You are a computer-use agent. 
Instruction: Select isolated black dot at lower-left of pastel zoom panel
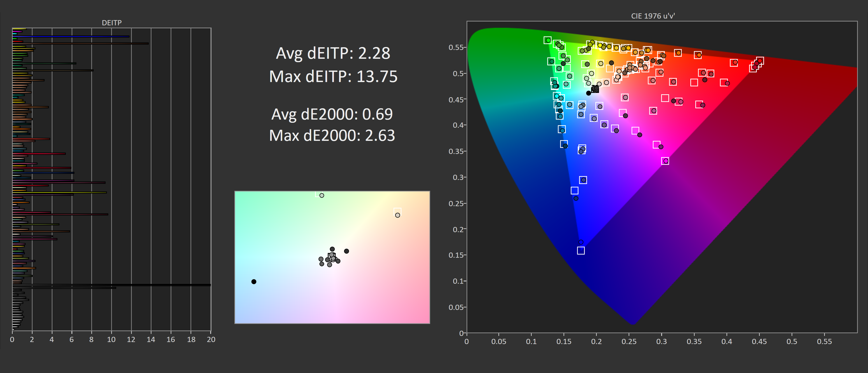click(254, 282)
